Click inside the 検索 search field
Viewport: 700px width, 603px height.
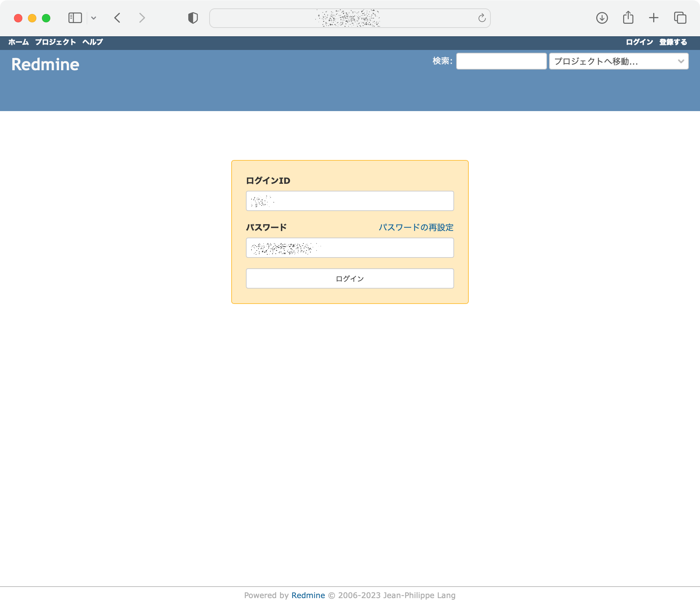501,61
